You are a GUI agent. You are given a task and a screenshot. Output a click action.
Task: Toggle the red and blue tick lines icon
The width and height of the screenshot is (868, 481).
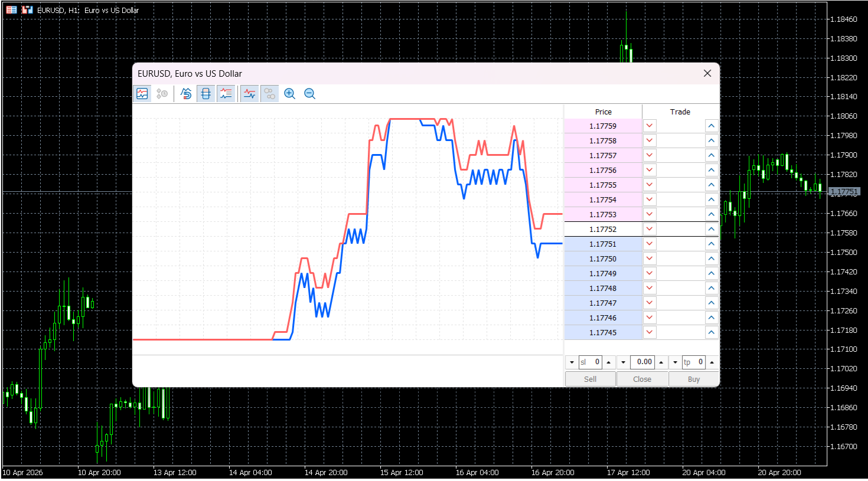click(250, 93)
